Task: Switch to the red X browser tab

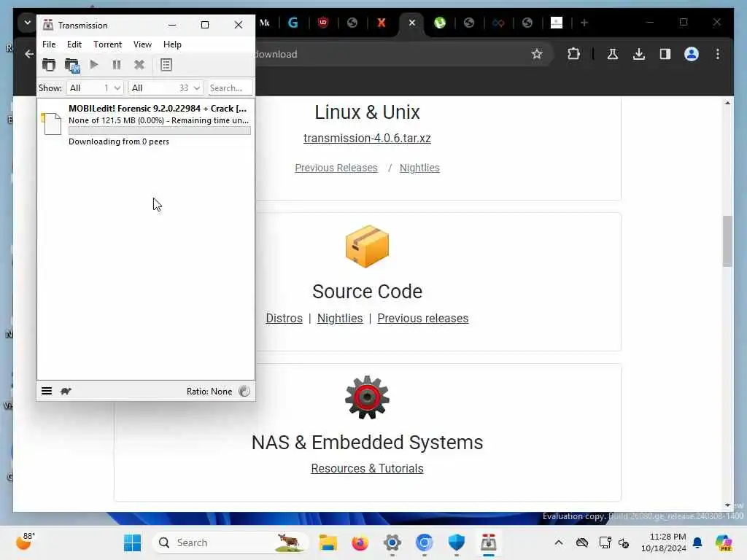Action: point(382,23)
